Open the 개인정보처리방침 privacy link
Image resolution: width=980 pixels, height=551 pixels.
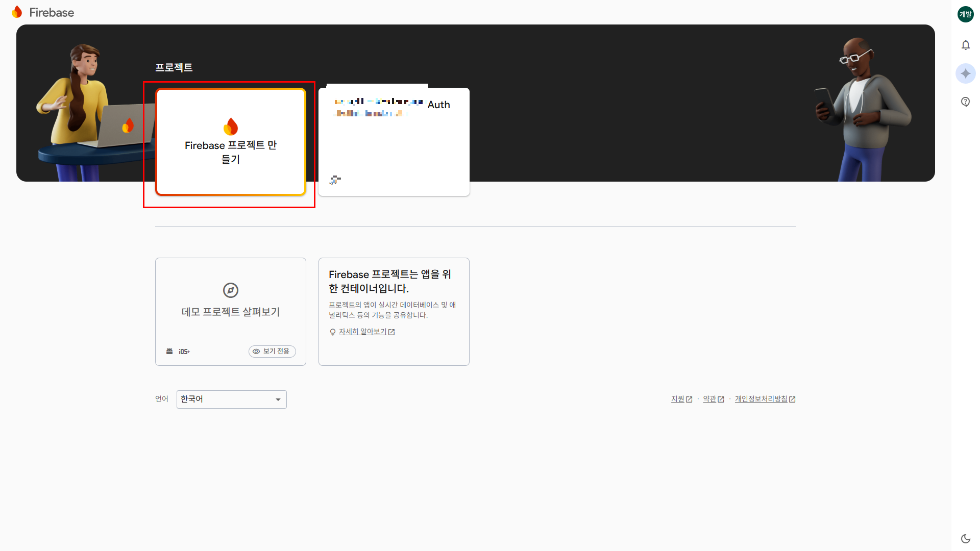click(761, 399)
